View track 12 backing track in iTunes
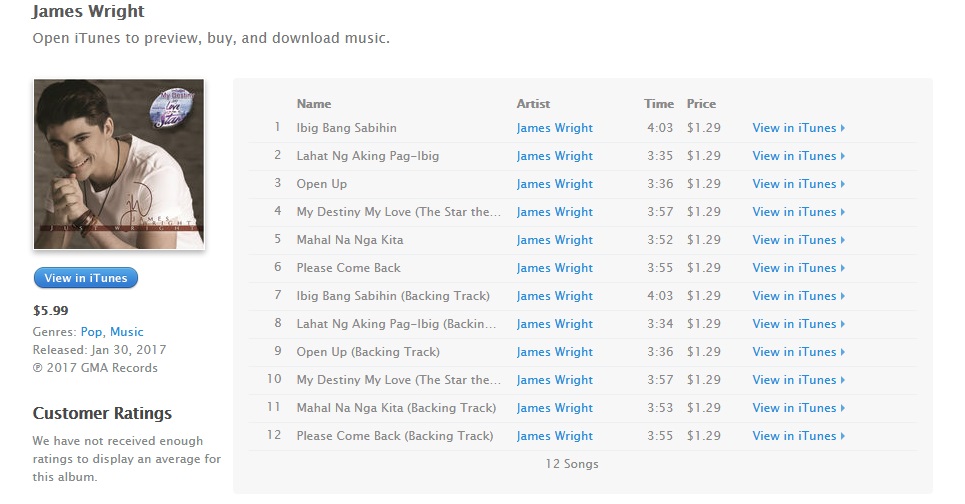 pyautogui.click(x=798, y=436)
